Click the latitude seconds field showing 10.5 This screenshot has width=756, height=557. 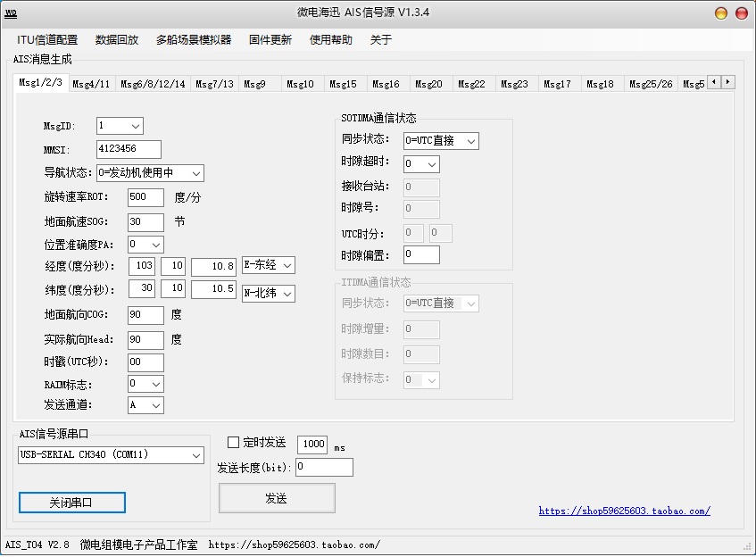pyautogui.click(x=213, y=289)
